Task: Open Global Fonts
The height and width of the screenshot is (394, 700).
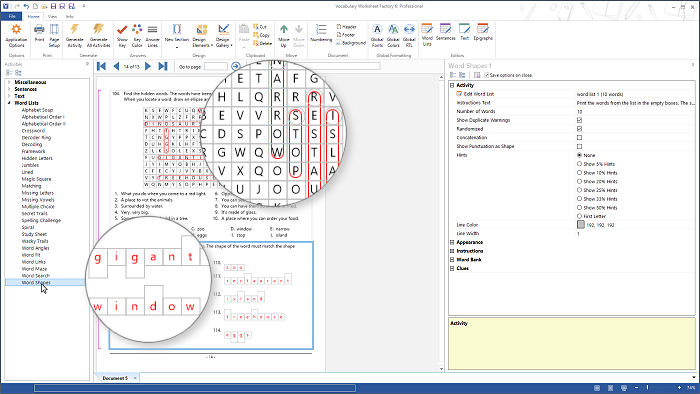Action: point(377,36)
